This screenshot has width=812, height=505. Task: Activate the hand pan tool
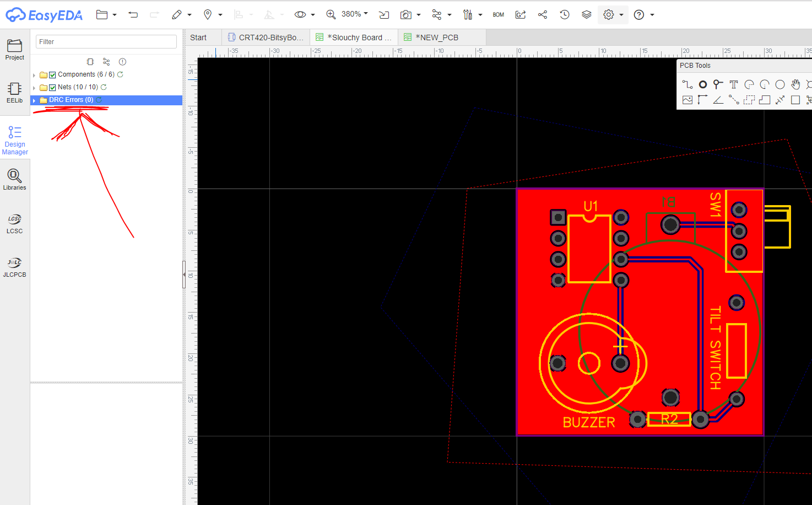(x=795, y=84)
